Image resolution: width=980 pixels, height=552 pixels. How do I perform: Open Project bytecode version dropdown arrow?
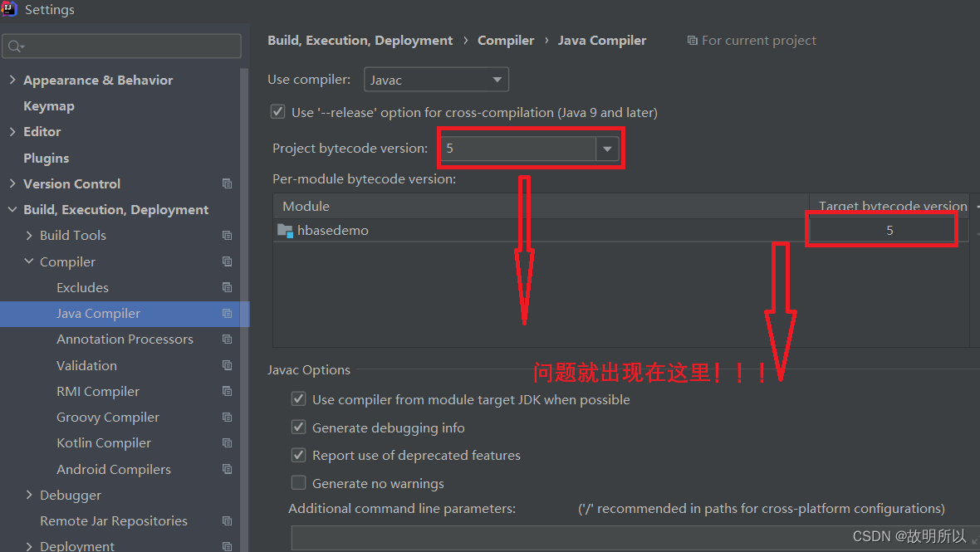(x=607, y=149)
